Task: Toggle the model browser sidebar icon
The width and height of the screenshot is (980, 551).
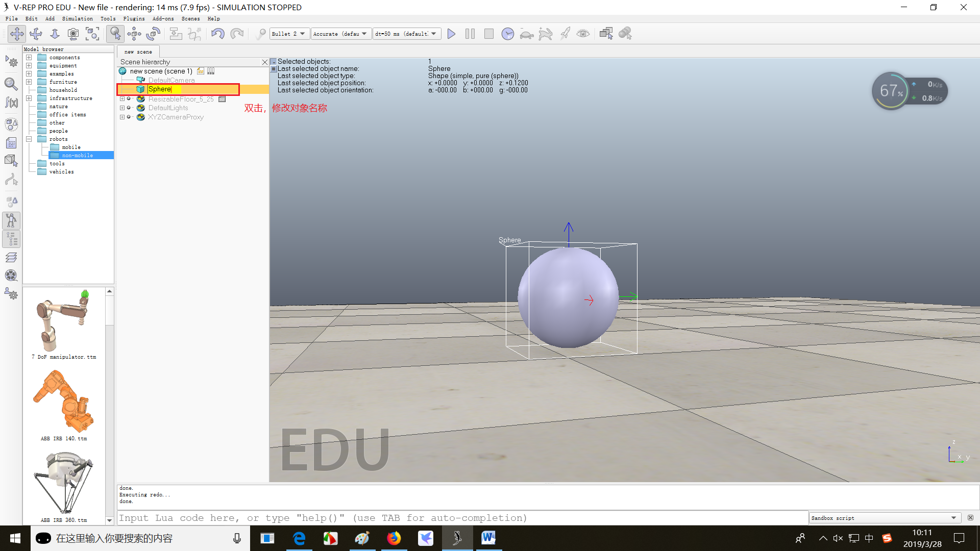Action: [x=11, y=220]
